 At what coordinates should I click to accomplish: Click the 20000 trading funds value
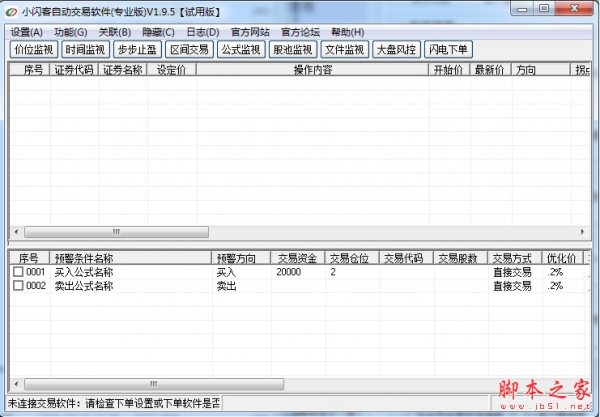pos(289,272)
